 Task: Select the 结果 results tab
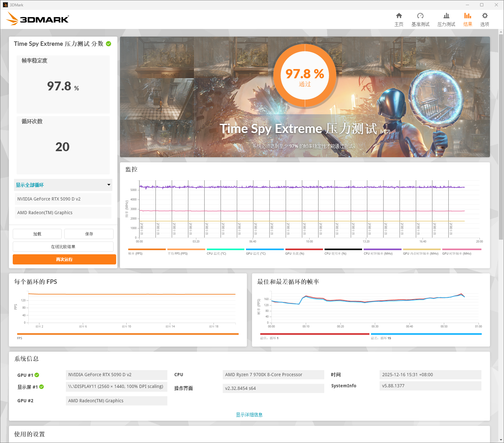coord(467,20)
